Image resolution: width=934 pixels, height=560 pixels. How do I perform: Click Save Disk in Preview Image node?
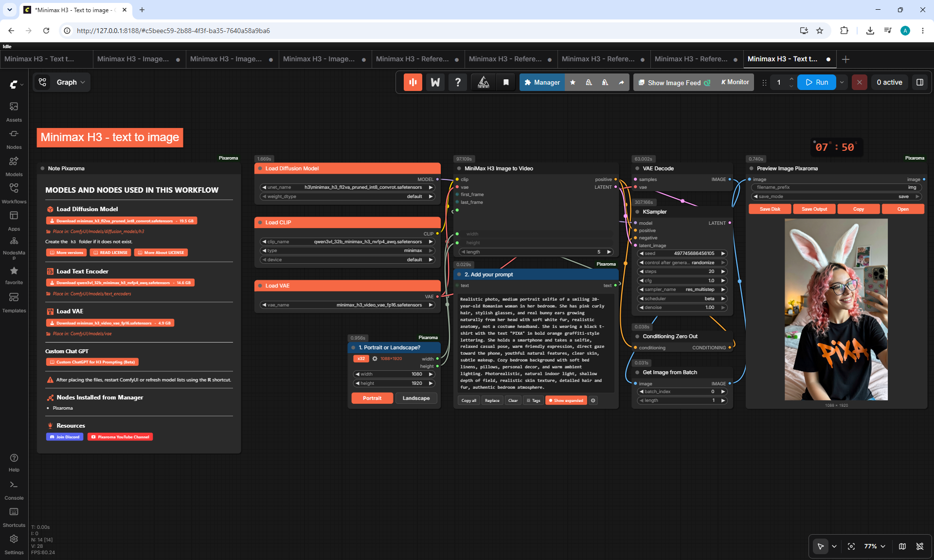770,209
